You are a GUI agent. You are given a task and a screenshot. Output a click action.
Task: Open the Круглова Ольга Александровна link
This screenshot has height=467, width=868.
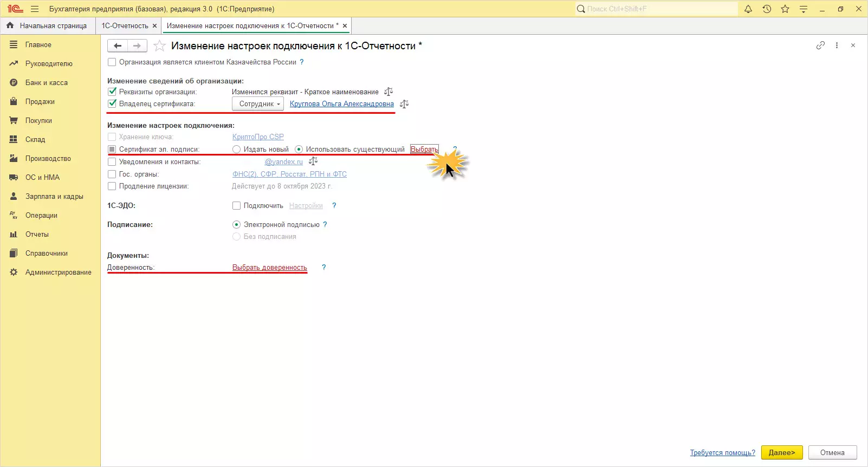point(342,103)
